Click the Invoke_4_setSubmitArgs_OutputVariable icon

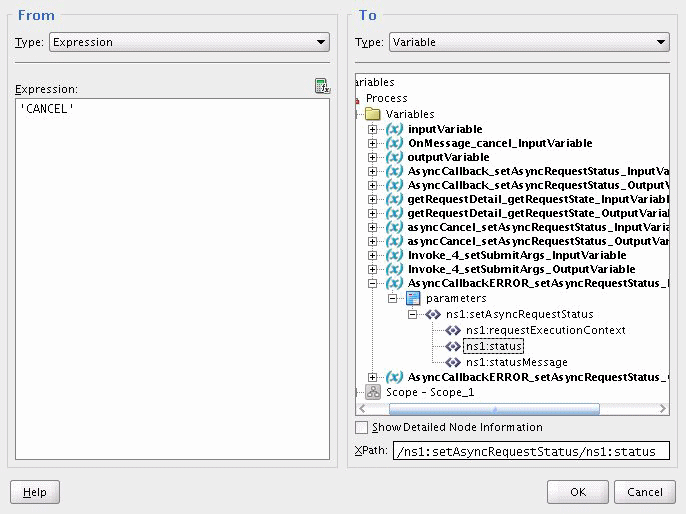(394, 269)
